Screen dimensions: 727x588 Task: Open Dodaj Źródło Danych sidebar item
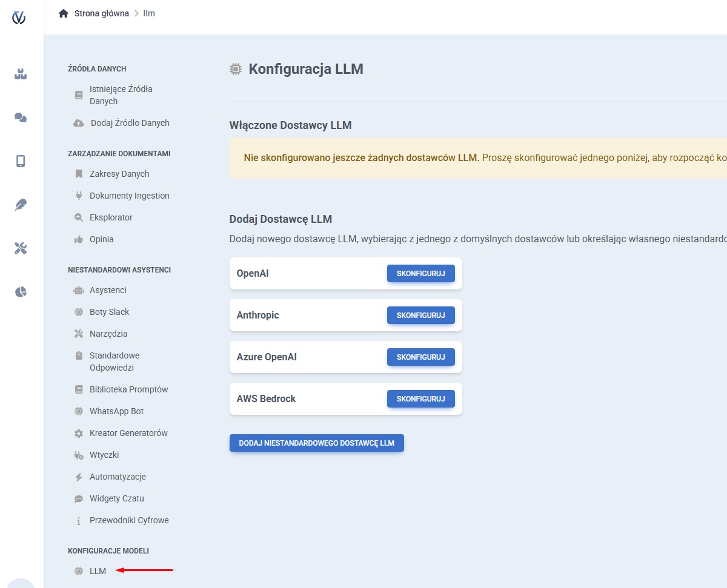click(x=130, y=123)
